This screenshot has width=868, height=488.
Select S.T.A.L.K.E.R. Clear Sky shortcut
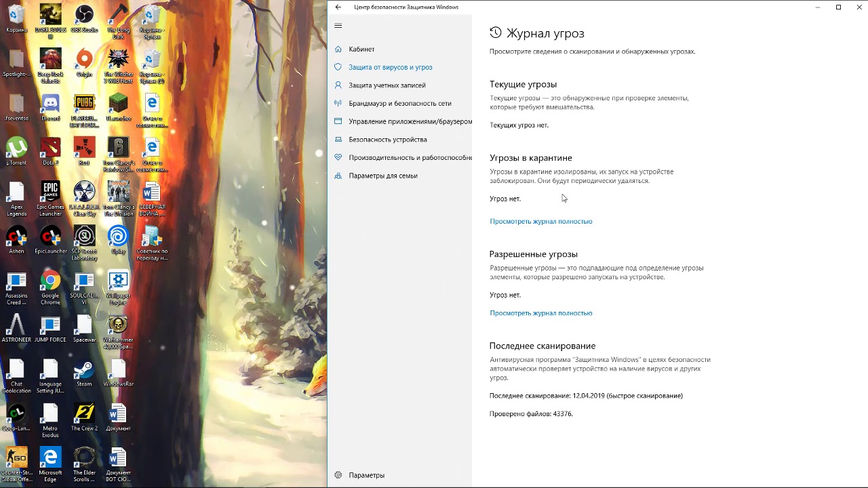[x=84, y=199]
